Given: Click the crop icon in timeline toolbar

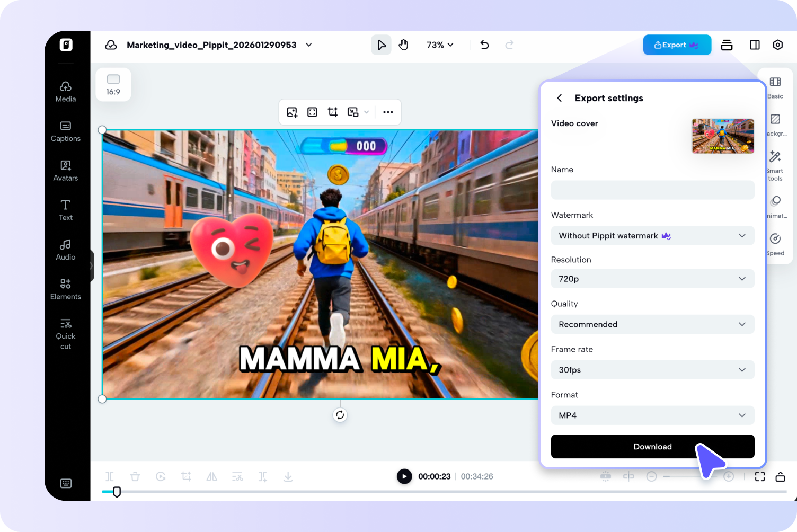Looking at the screenshot, I should (186, 476).
